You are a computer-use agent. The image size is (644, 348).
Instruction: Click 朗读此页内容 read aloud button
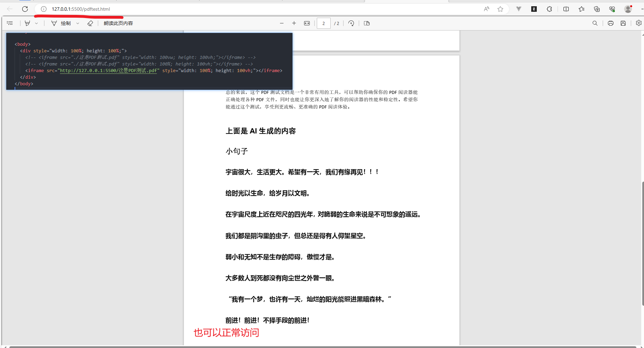click(118, 23)
